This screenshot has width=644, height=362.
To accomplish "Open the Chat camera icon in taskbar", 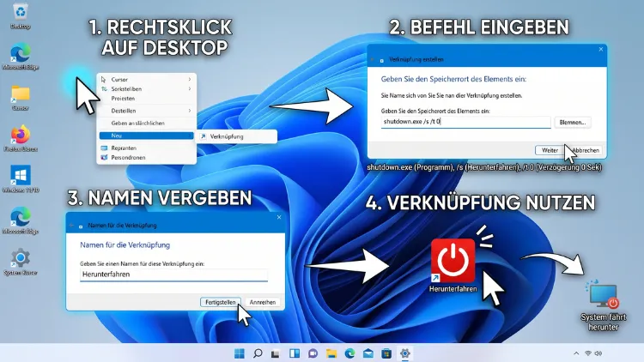I will click(313, 353).
